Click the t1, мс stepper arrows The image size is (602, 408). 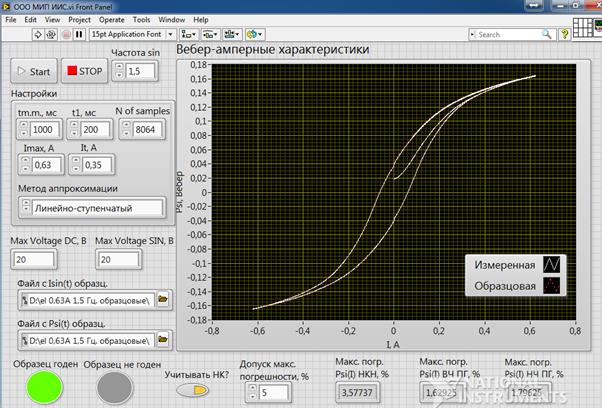point(74,129)
